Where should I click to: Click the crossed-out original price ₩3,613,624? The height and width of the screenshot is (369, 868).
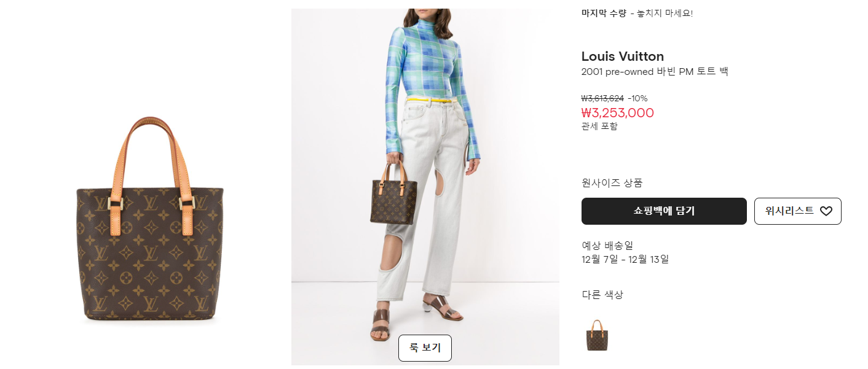[x=602, y=98]
